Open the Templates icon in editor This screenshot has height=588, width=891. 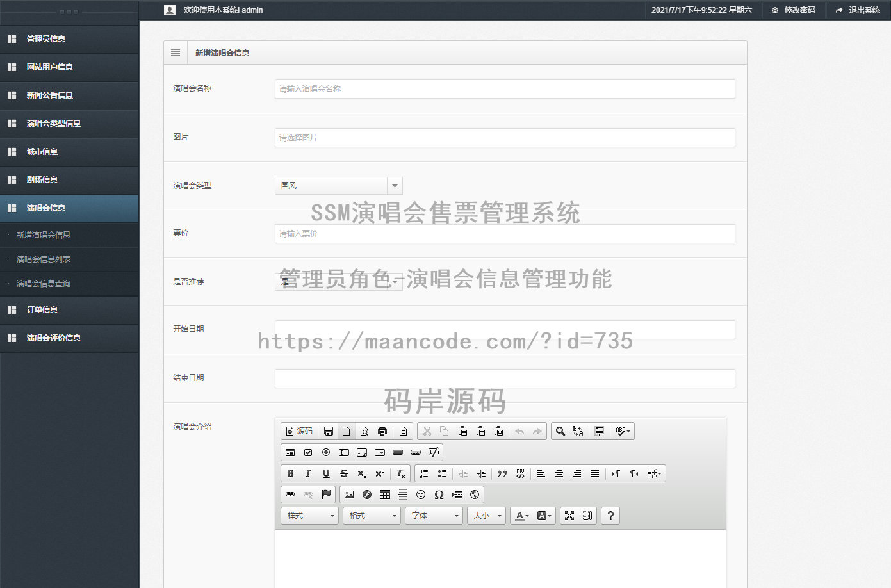pyautogui.click(x=404, y=431)
